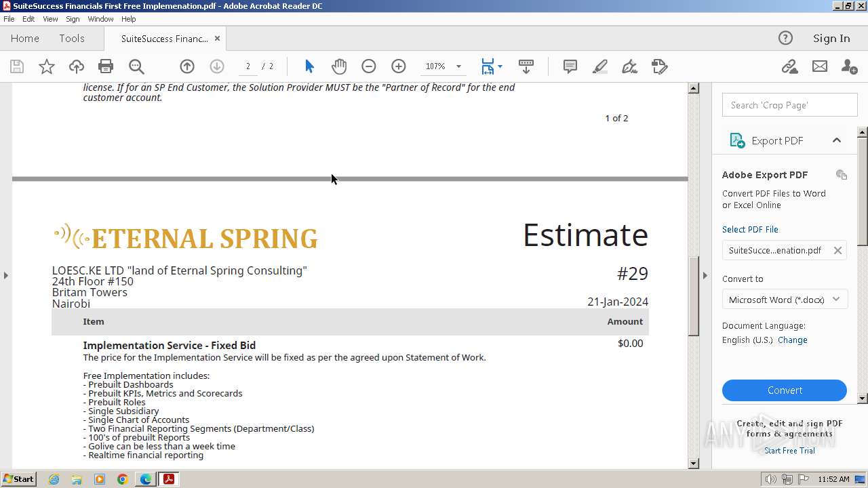Click the Start Free Trial link
868x488 pixels.
pos(789,451)
